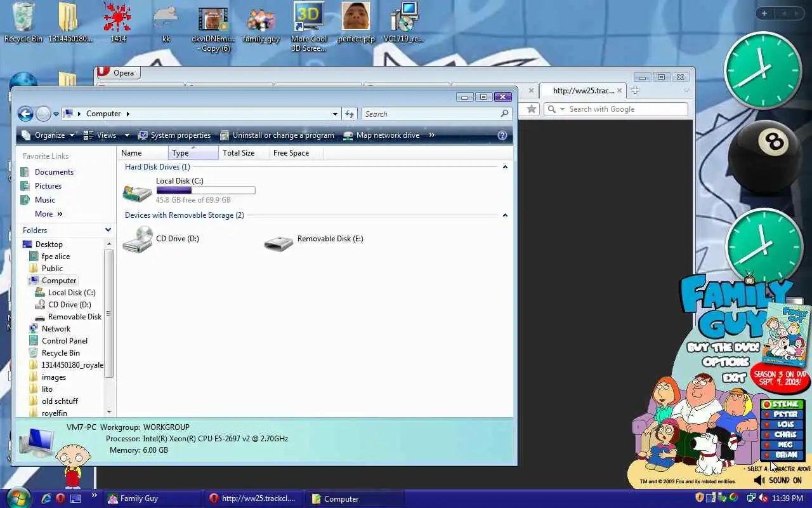Sort by the Name column
Screen dimensions: 812x508
point(143,153)
